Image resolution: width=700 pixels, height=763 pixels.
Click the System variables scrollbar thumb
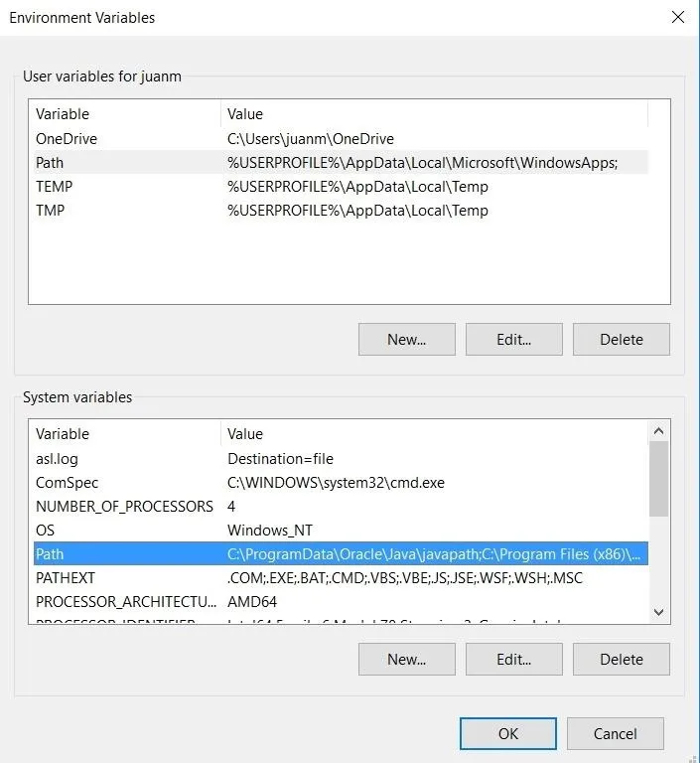(x=658, y=479)
